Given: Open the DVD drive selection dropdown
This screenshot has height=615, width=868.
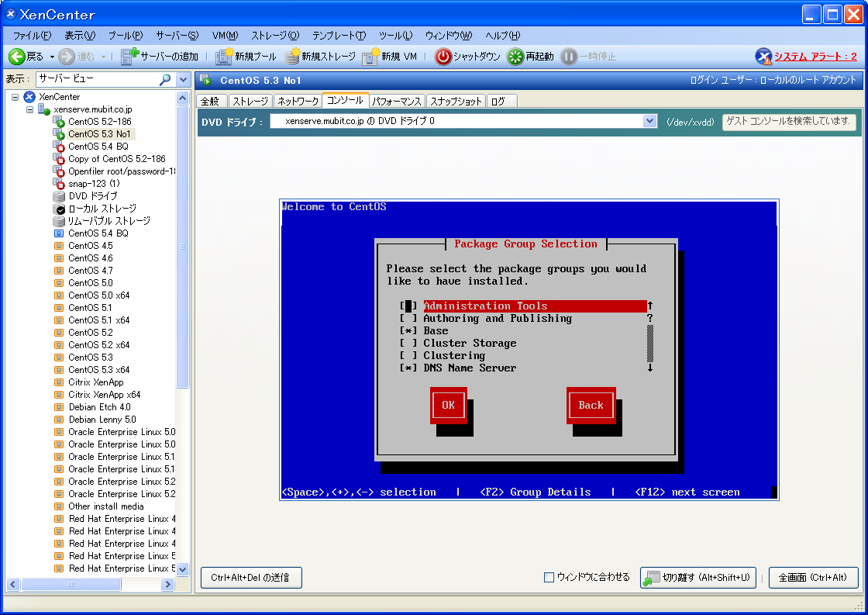Looking at the screenshot, I should coord(650,121).
